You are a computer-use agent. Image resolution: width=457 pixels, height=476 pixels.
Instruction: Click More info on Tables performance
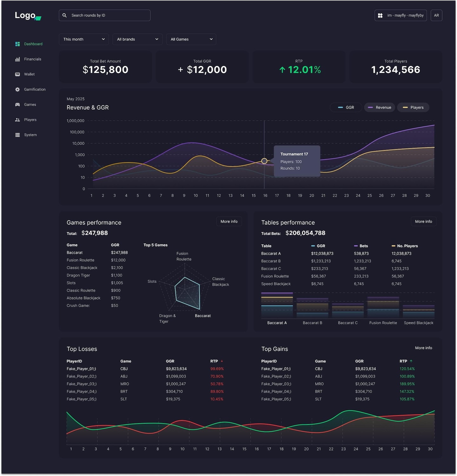423,221
